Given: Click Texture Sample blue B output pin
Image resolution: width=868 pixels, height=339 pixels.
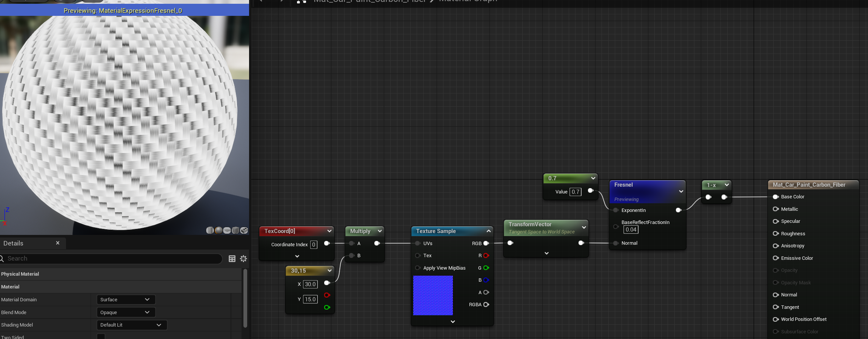Looking at the screenshot, I should (x=486, y=280).
